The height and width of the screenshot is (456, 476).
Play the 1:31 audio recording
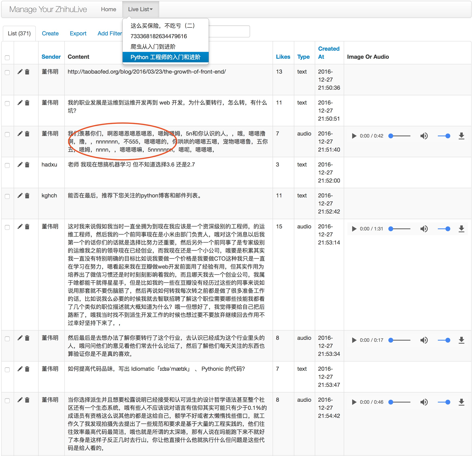pos(354,229)
